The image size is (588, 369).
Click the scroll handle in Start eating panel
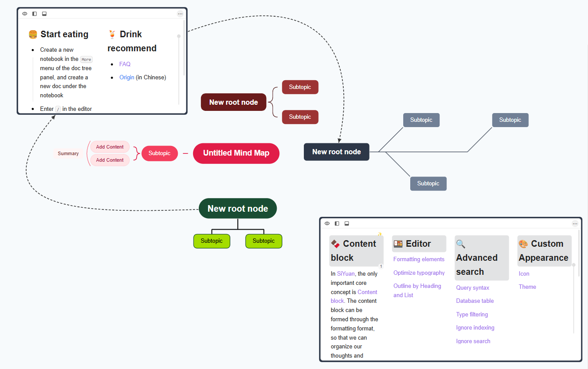[179, 36]
